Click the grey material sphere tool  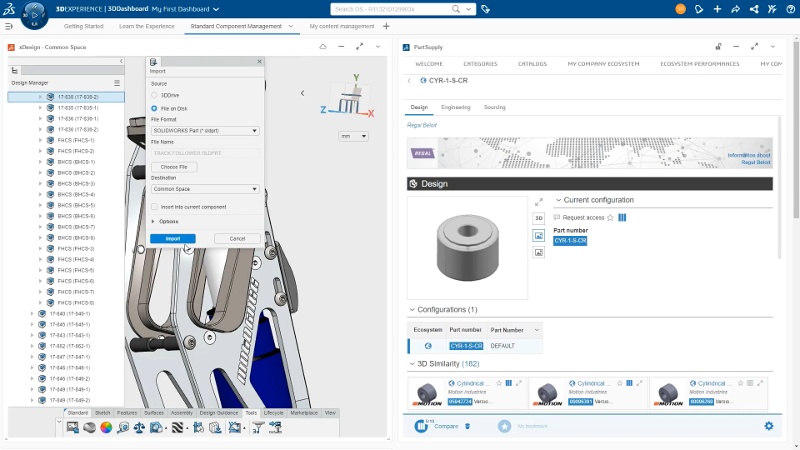point(89,428)
